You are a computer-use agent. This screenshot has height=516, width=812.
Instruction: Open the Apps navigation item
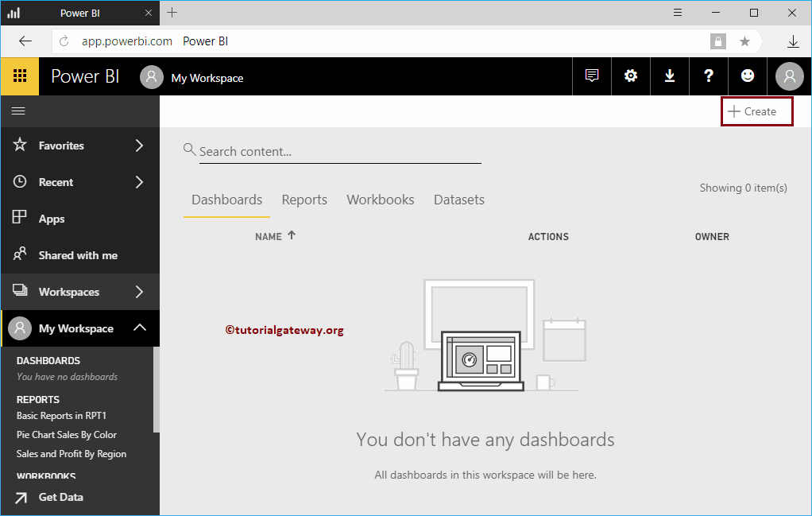click(x=52, y=219)
